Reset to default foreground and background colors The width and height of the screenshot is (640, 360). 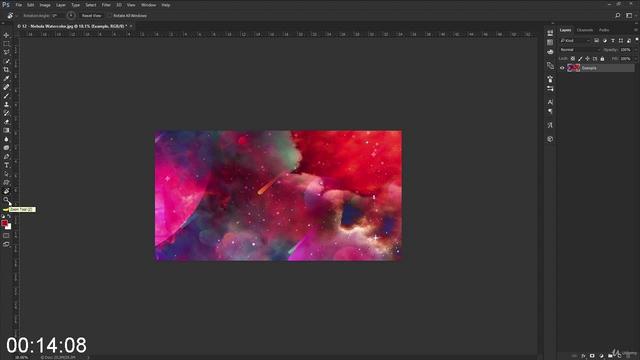[3, 216]
